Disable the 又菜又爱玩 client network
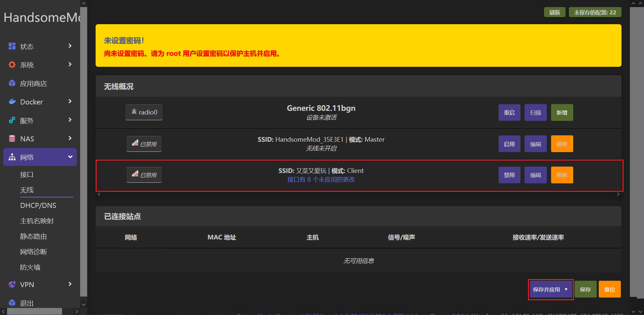The width and height of the screenshot is (644, 315). 509,175
